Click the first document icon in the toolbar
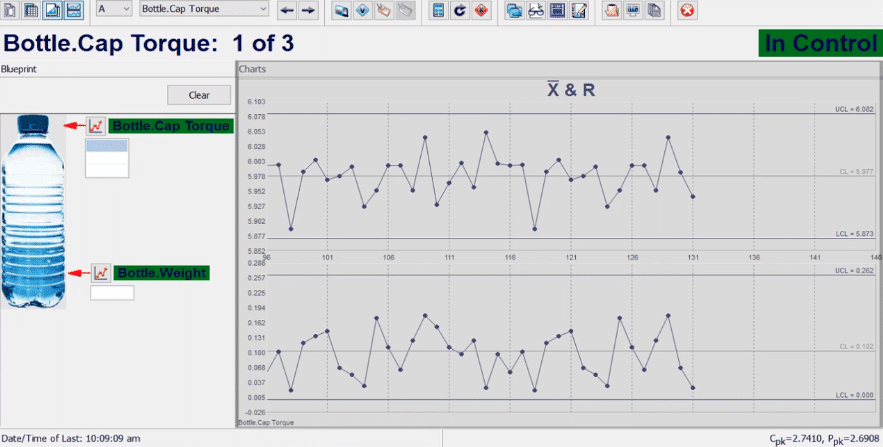 (11, 10)
